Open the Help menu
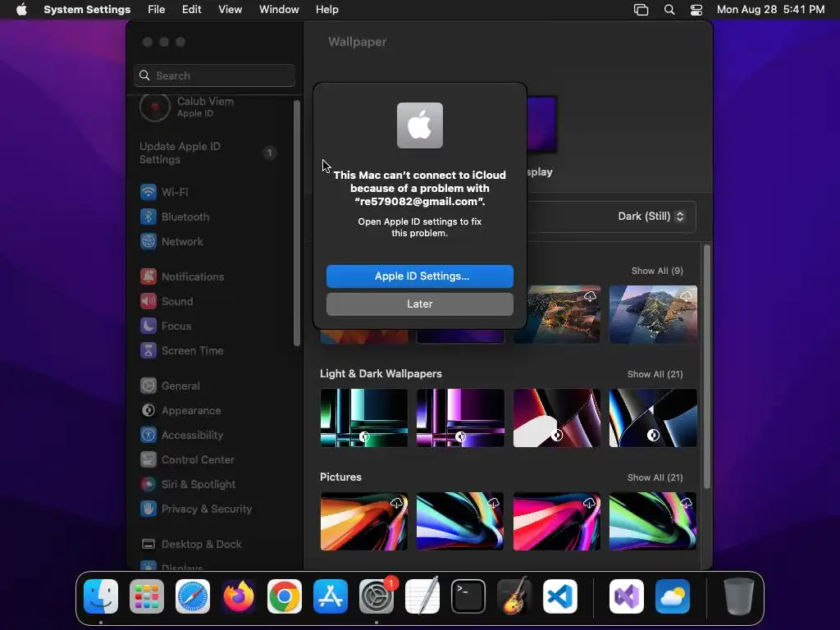Image resolution: width=840 pixels, height=630 pixels. pos(326,10)
